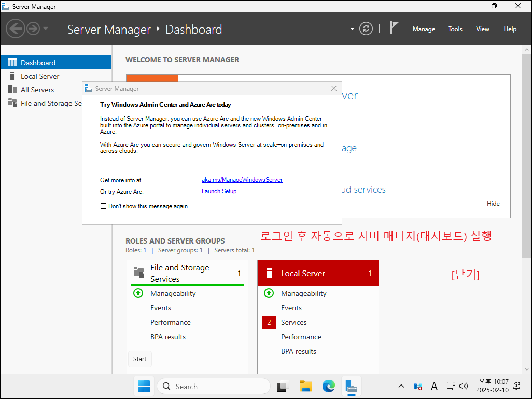The height and width of the screenshot is (399, 532).
Task: Open the notification bell in tray
Action: coord(517,386)
